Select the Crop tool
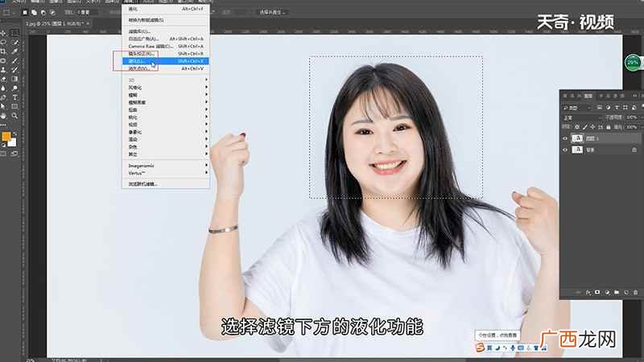 [3, 51]
